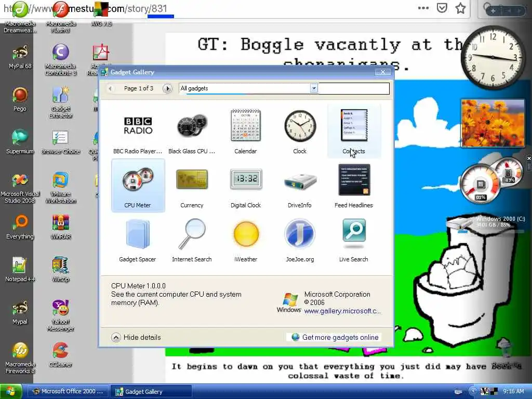The height and width of the screenshot is (399, 532).
Task: Select the JoeJoe.org gadget
Action: [300, 240]
